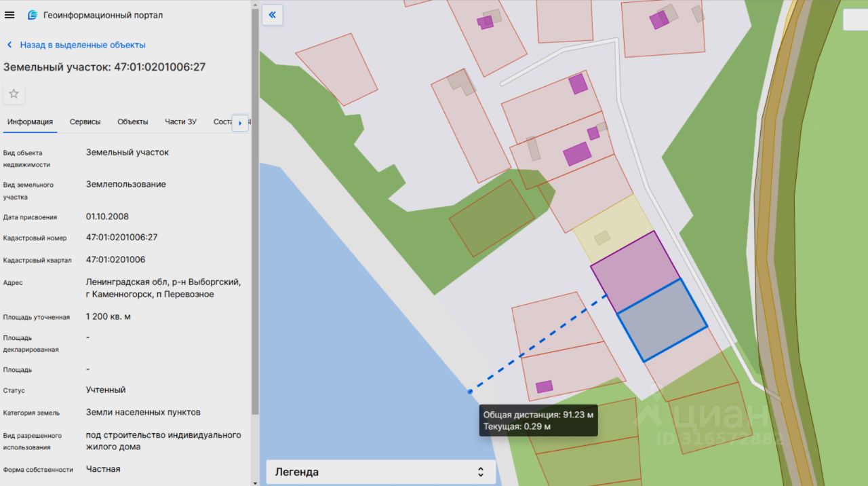Click the scrollbar down arrow in side panel
The height and width of the screenshot is (486, 868).
coord(255,482)
